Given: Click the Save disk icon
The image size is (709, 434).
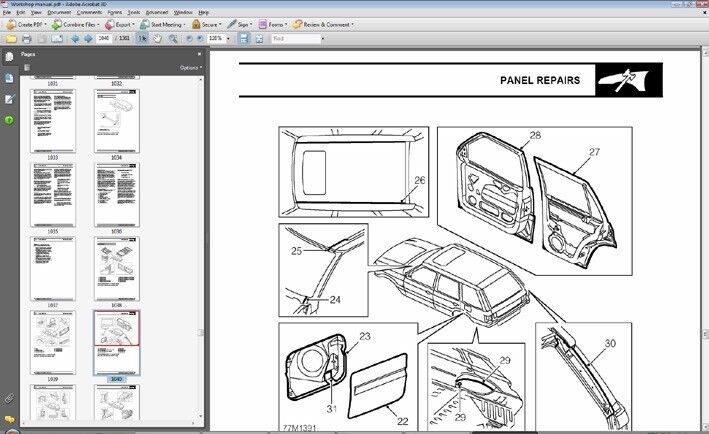Looking at the screenshot, I should pos(42,39).
